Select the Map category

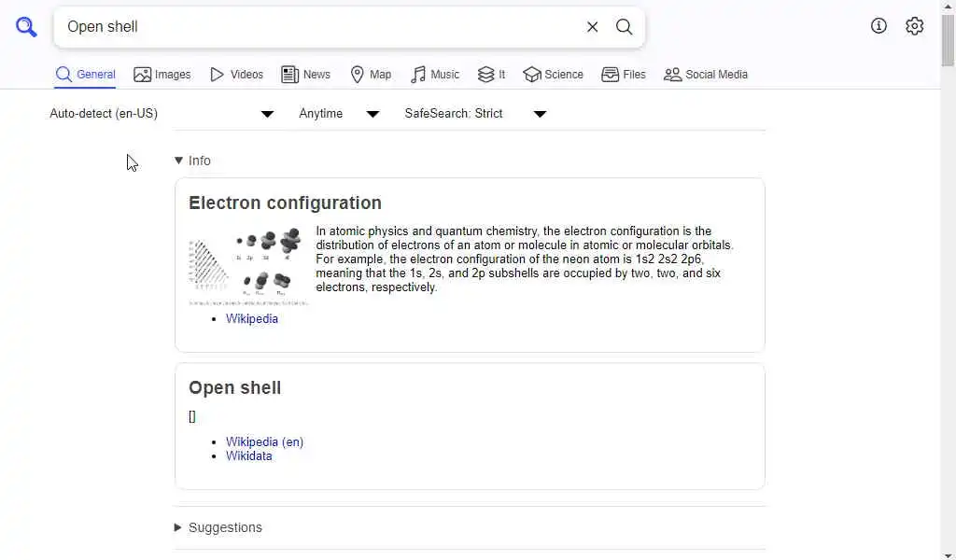pos(371,75)
